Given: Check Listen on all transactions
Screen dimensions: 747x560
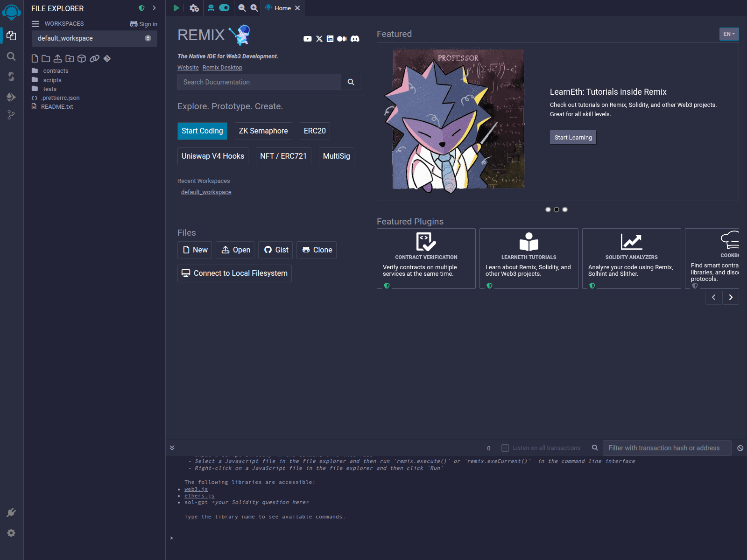Looking at the screenshot, I should click(505, 448).
